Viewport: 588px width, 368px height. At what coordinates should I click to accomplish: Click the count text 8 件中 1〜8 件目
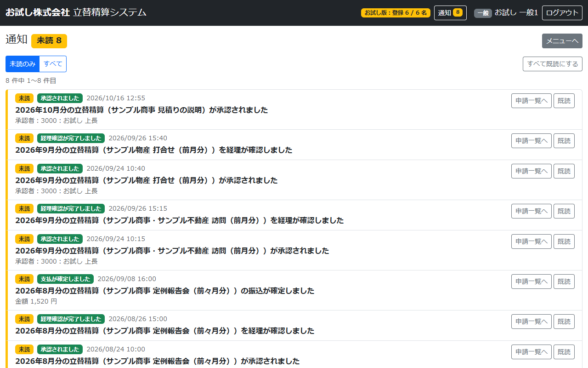point(31,80)
